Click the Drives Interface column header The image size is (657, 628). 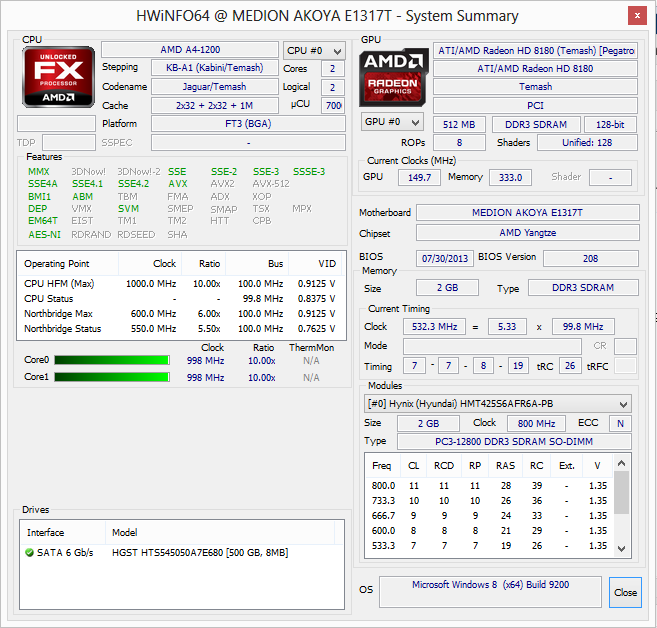[62, 532]
